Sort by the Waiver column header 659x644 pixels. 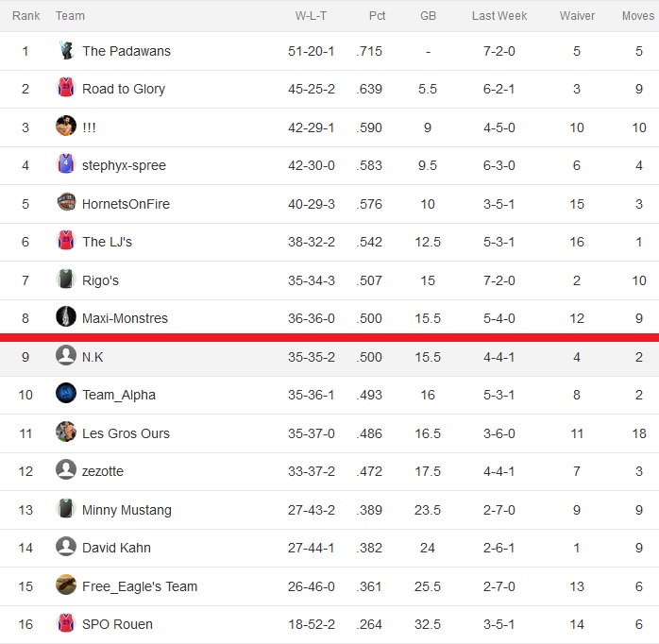tap(577, 15)
